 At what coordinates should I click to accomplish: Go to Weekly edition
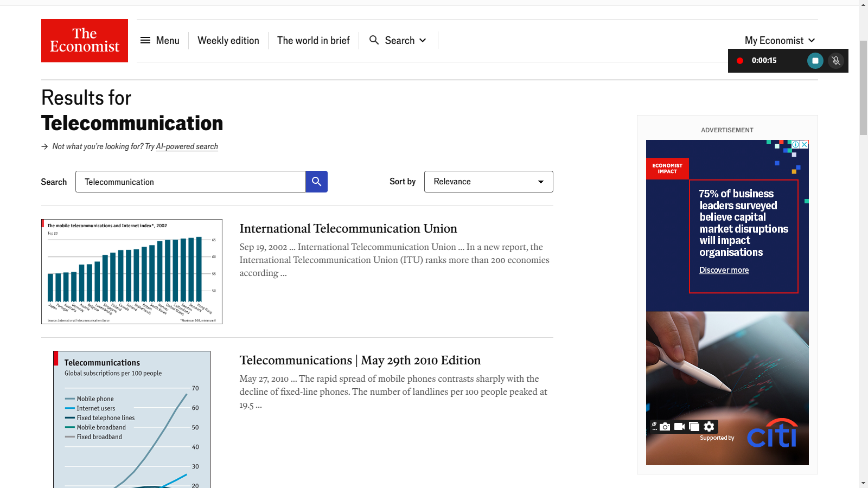228,41
